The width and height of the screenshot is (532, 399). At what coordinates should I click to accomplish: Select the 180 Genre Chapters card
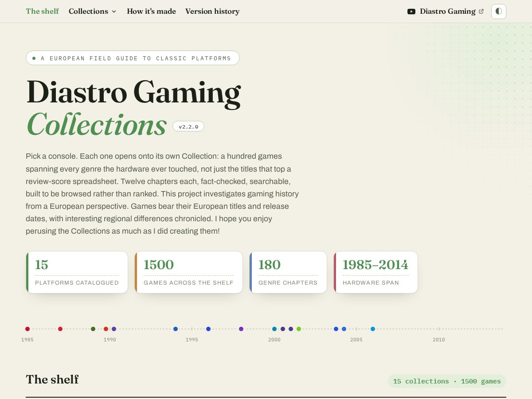pyautogui.click(x=288, y=272)
